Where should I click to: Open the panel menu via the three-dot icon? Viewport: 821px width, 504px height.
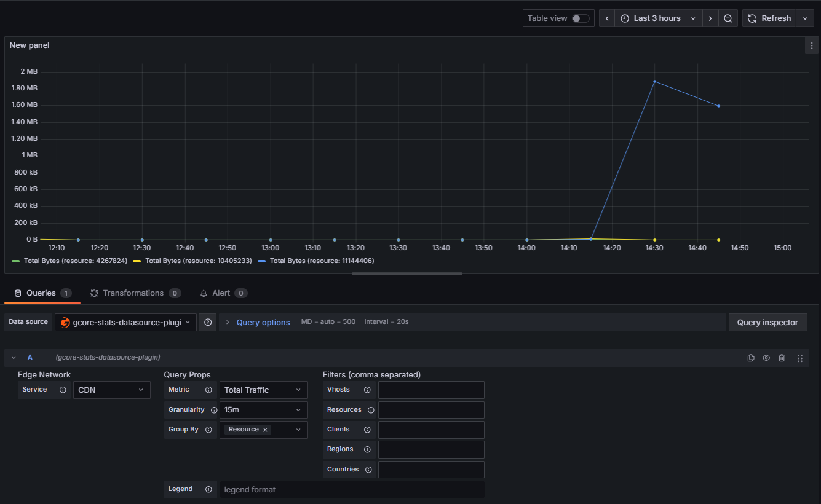[x=811, y=45]
